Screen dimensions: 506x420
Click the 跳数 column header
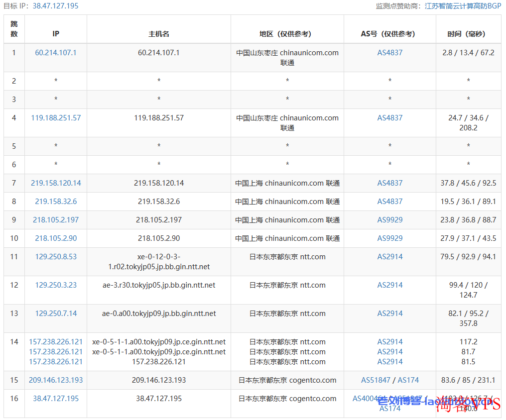[x=14, y=29]
